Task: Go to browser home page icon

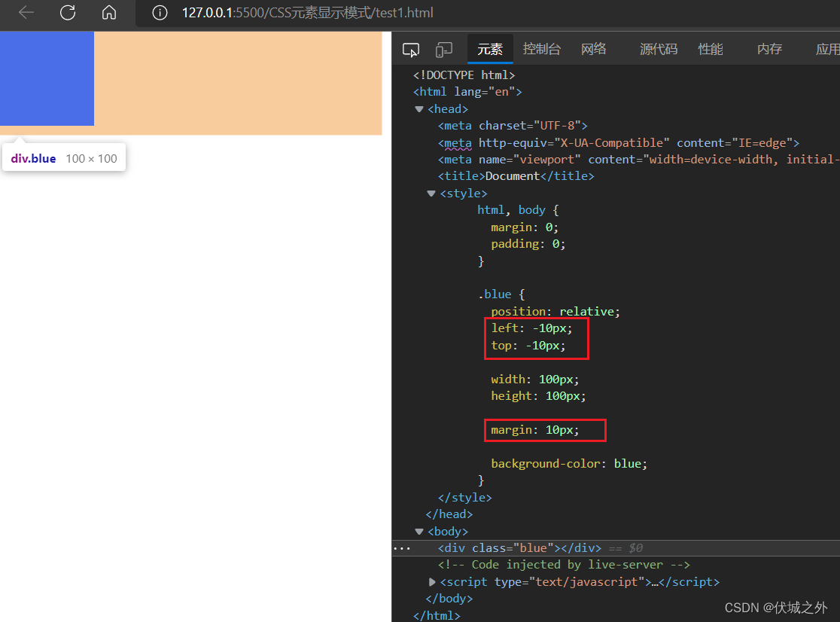Action: click(x=109, y=12)
